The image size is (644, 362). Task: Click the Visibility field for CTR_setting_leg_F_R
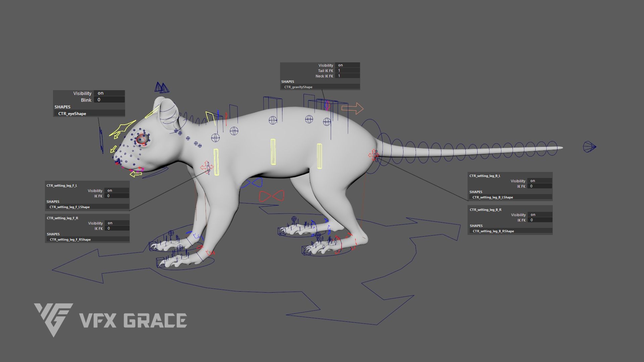click(x=117, y=223)
